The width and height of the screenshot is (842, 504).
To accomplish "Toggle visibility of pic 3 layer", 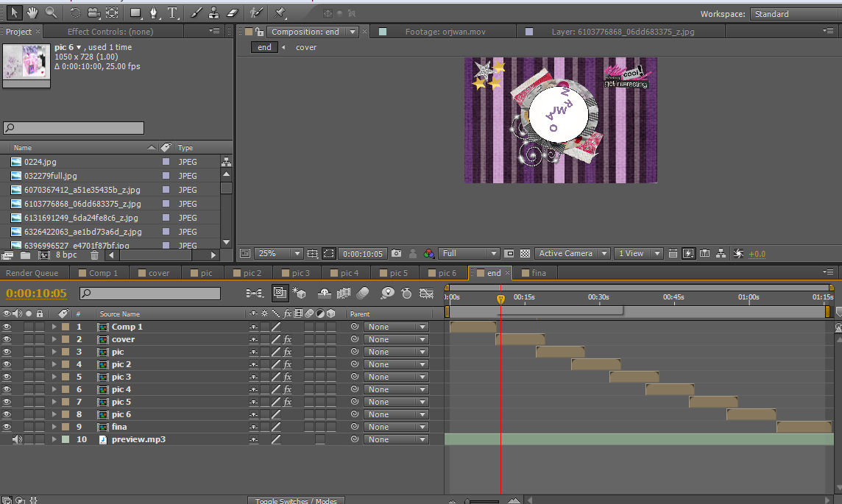I will tap(7, 377).
